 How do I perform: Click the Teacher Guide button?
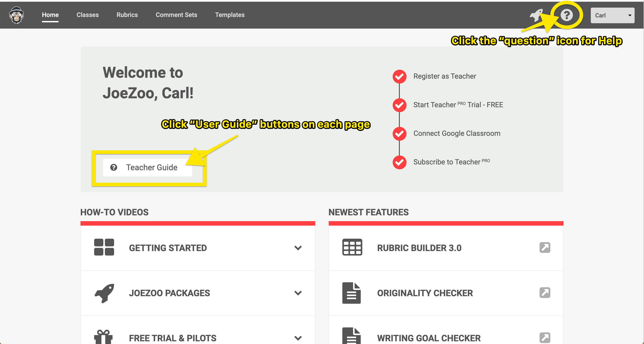[148, 167]
